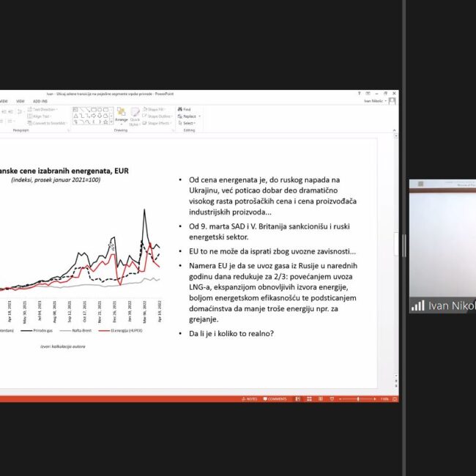Expand the Select dropdown in Editing
The width and height of the screenshot is (476, 476).
[x=187, y=123]
